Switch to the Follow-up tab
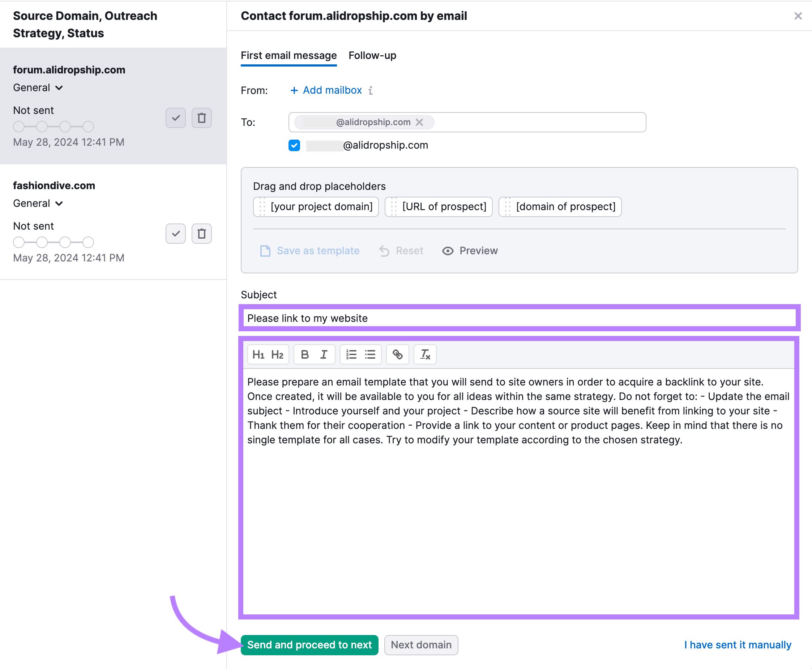Image resolution: width=812 pixels, height=669 pixels. [373, 55]
